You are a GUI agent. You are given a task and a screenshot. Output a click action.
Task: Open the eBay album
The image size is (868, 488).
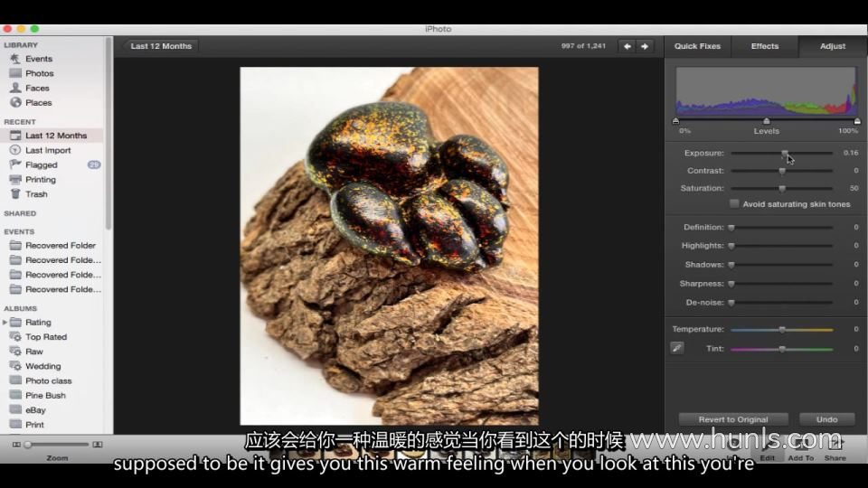point(35,410)
